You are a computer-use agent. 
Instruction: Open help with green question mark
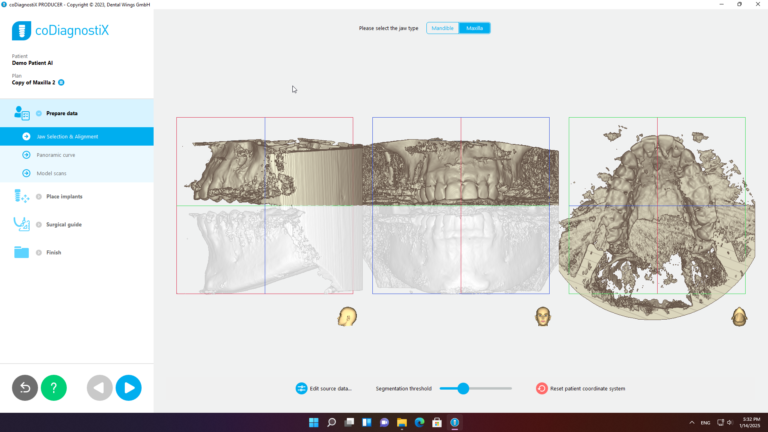tap(54, 388)
